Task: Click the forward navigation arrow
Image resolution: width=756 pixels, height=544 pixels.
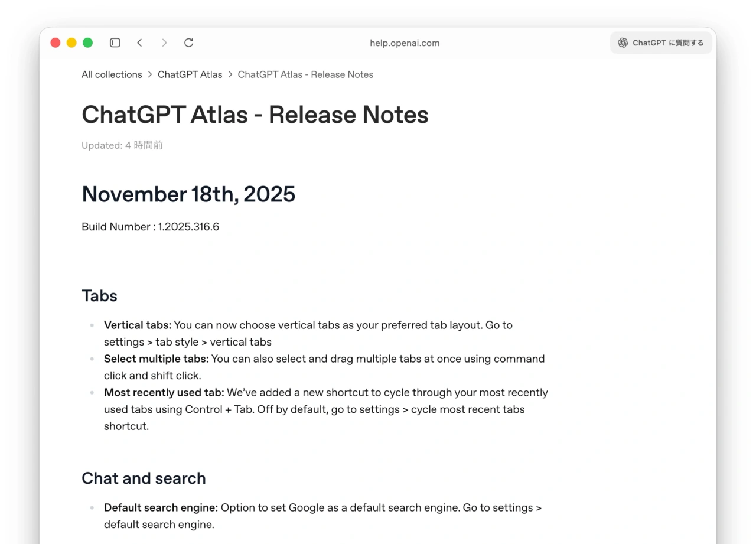Action: point(164,43)
